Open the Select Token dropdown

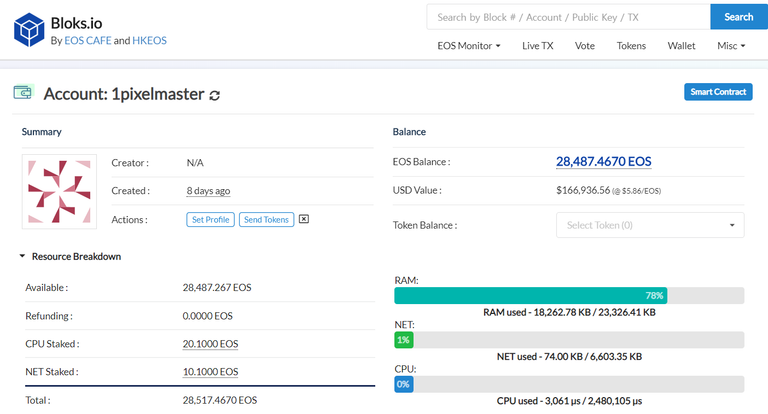(650, 225)
